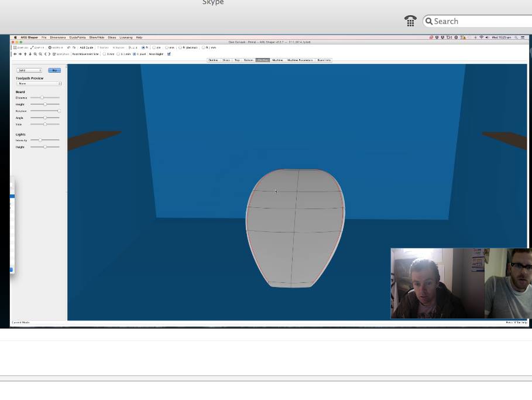
Task: Click the Board Rotation slider handle
Action: [x=59, y=111]
